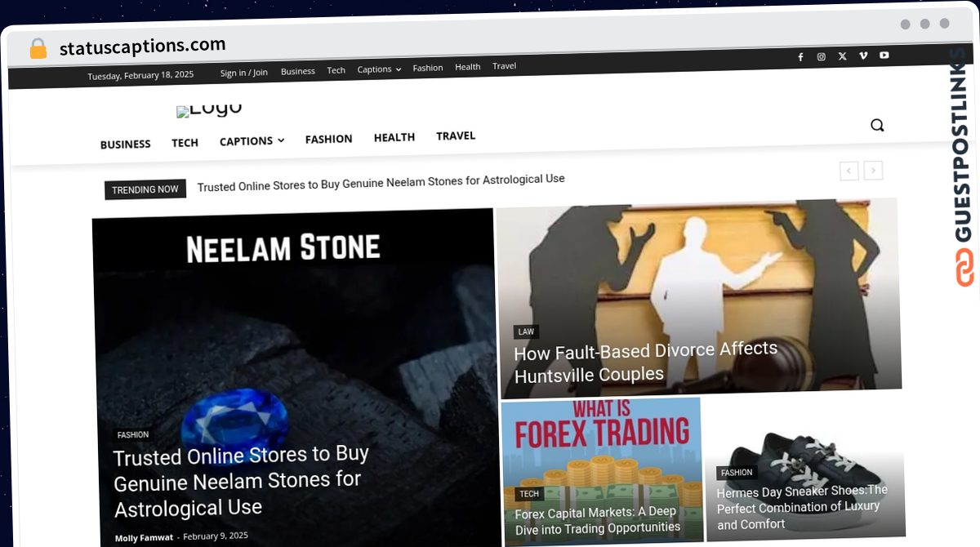The image size is (980, 547).
Task: Click FASHION tag on Neelam article
Action: [132, 435]
